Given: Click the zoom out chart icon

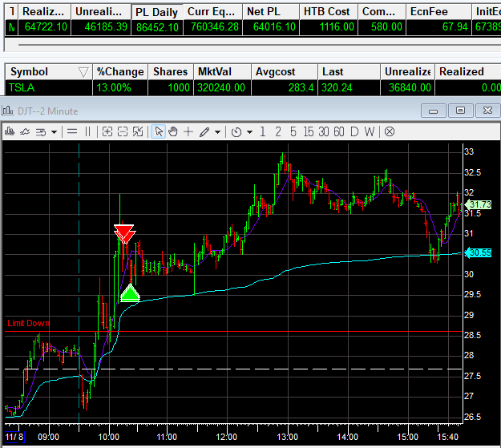Looking at the screenshot, I should tap(123, 131).
